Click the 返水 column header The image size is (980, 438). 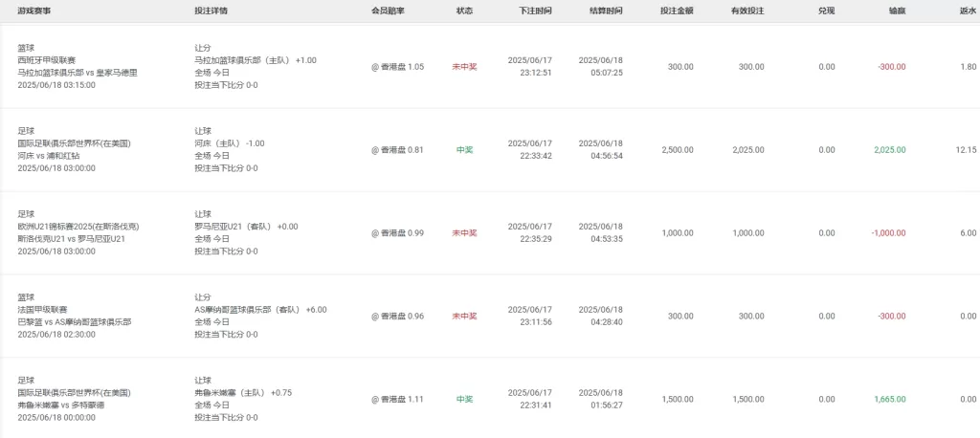click(x=968, y=11)
